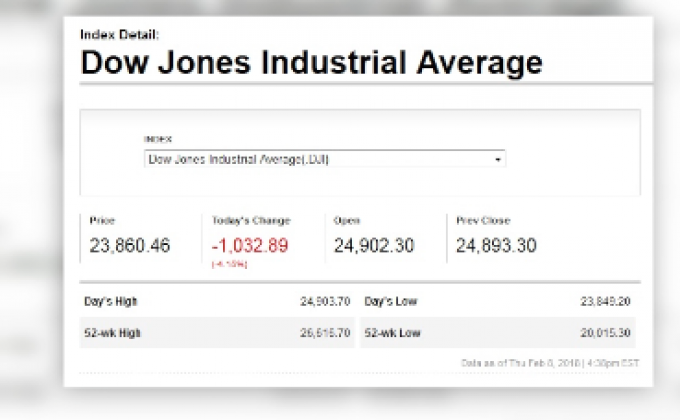Click the "Prev Close" label
The height and width of the screenshot is (420, 680).
(483, 220)
